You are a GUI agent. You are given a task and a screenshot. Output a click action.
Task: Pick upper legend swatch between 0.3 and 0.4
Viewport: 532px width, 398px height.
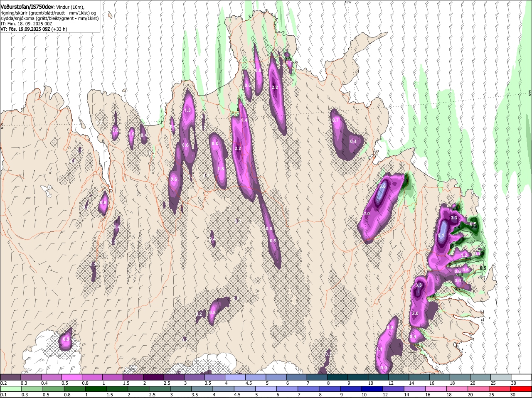[x=30, y=377]
